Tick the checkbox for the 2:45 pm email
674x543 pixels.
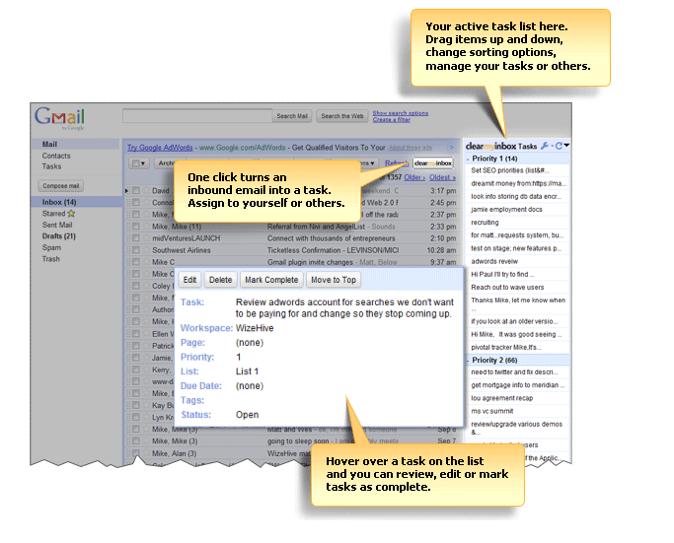(136, 202)
